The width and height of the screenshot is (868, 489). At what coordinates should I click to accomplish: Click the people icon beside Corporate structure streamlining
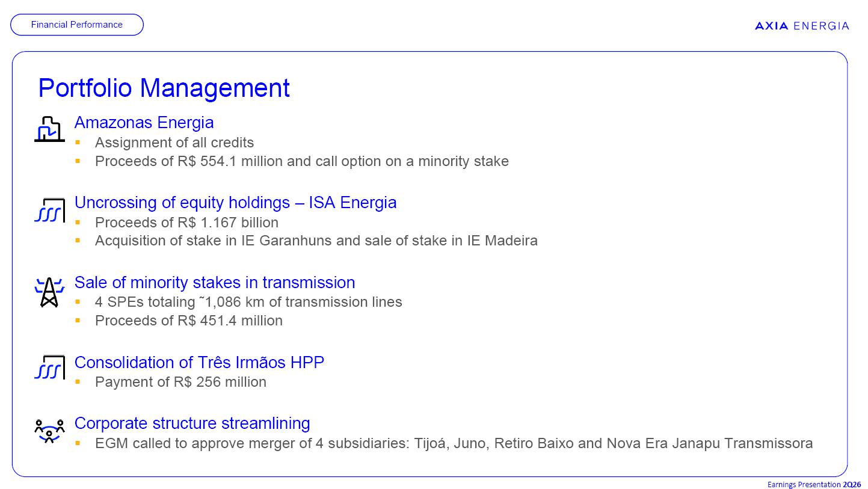click(49, 431)
